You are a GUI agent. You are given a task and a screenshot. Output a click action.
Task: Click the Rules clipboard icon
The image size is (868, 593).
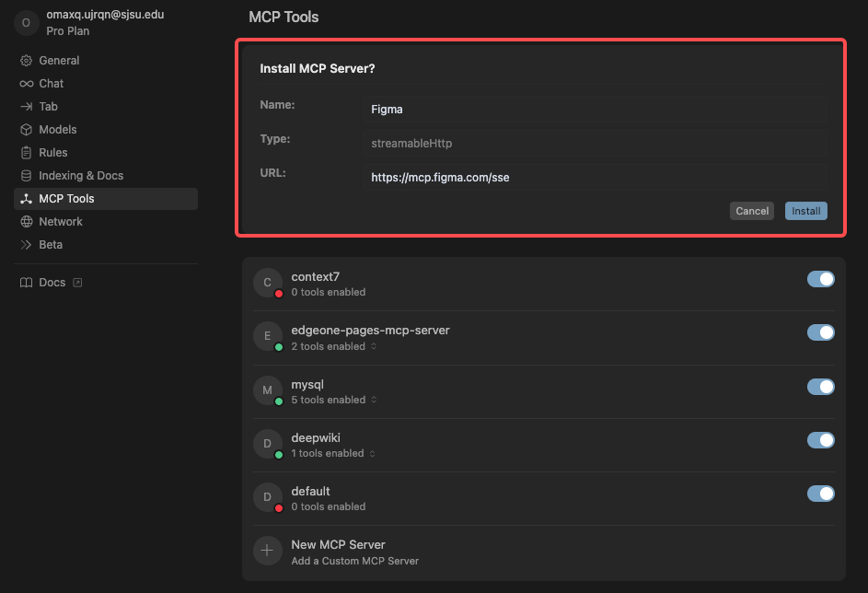pyautogui.click(x=26, y=153)
